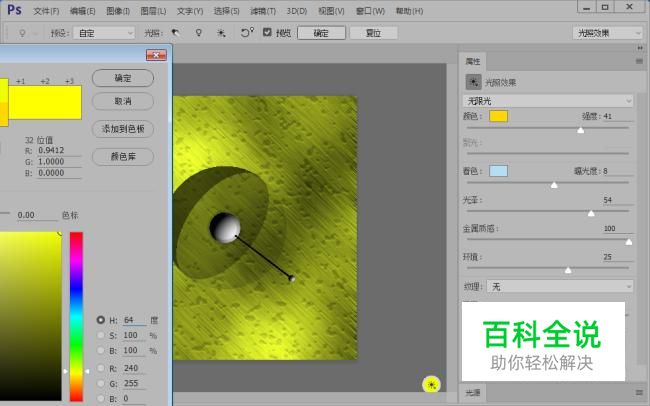Viewport: 650px width, 406px height.
Task: Click 确定 in the options bar
Action: (321, 33)
